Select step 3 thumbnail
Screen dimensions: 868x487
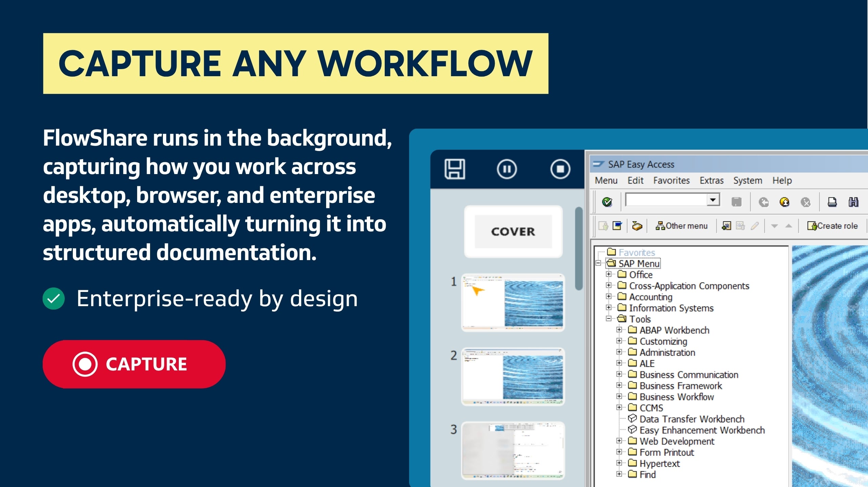point(513,450)
